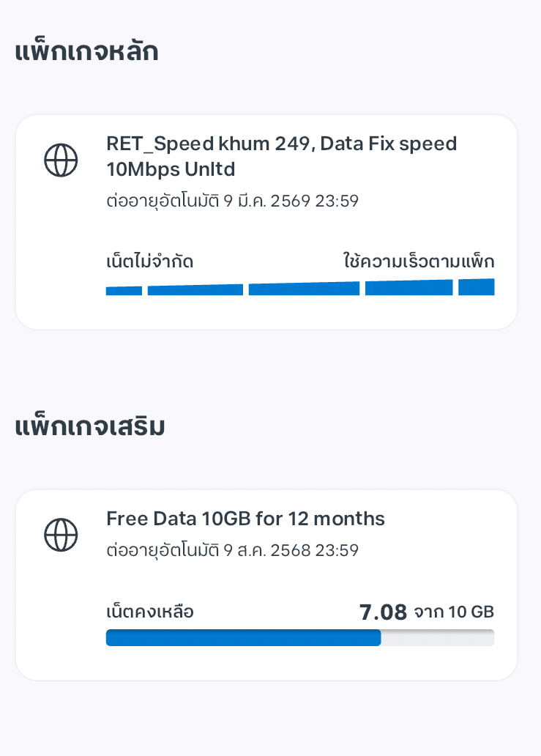The image size is (541, 756).
Task: Click last segment of speed bar
Action: tap(477, 287)
